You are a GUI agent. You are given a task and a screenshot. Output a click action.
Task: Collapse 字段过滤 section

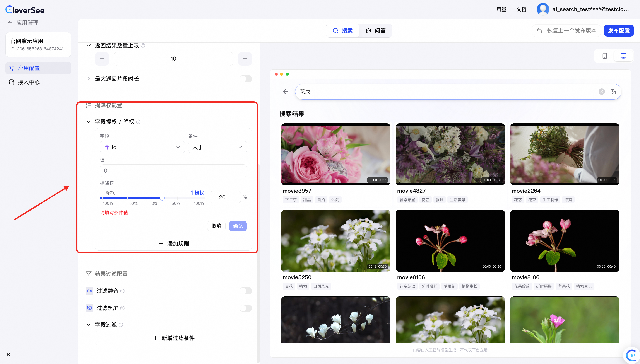point(88,325)
